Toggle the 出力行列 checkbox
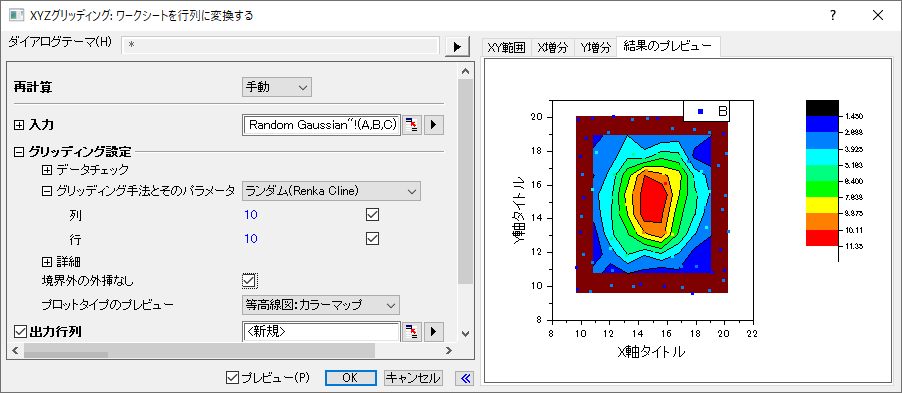Image resolution: width=902 pixels, height=393 pixels. (x=20, y=331)
